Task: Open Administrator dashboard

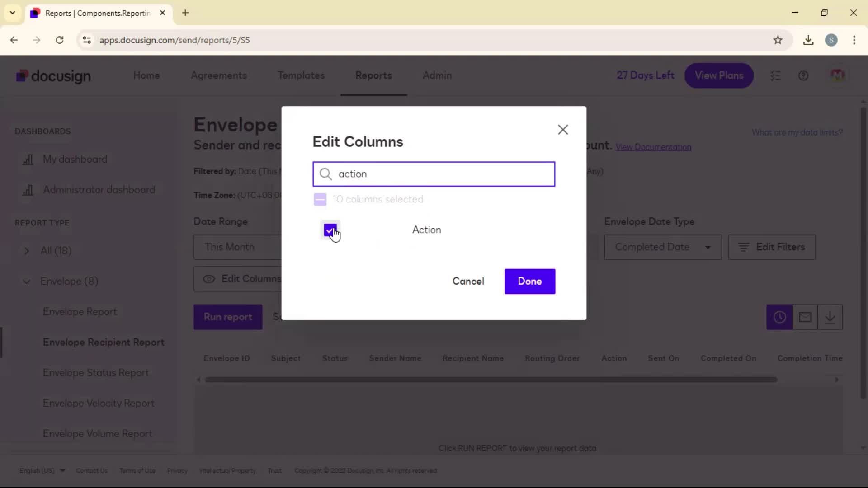Action: 99,190
